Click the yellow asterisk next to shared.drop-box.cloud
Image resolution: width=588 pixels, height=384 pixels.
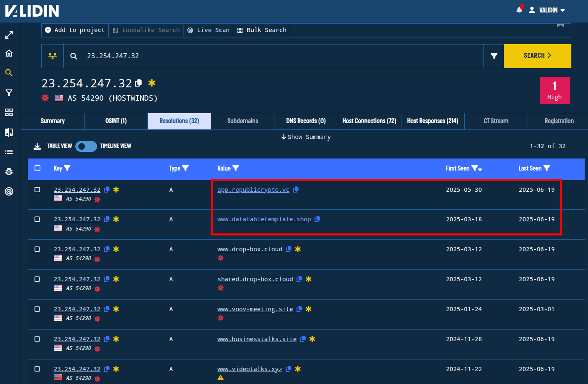click(x=309, y=279)
